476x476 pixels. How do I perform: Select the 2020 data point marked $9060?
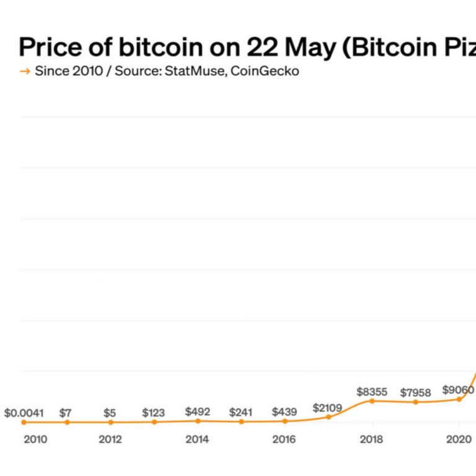(459, 399)
